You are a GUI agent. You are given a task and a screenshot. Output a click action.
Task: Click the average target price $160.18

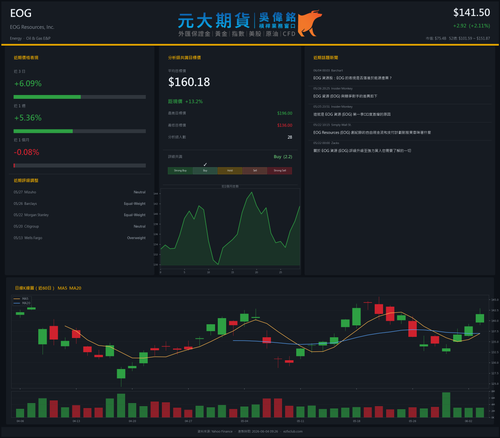point(189,82)
